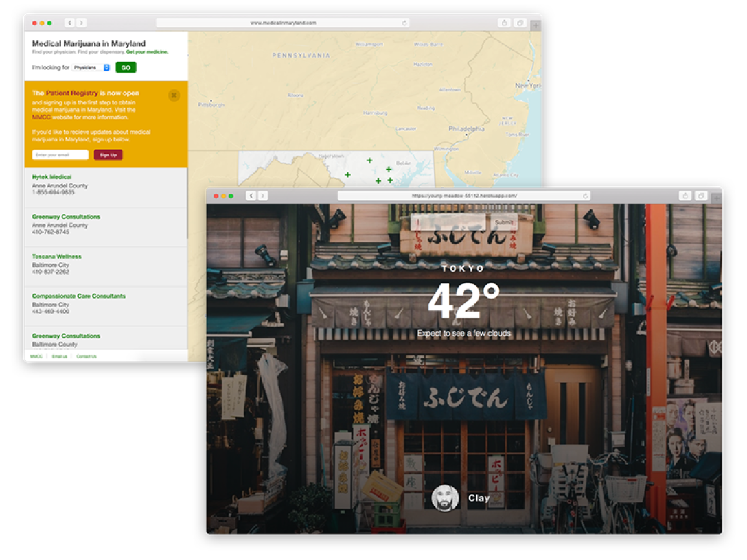
Task: Click the listings panel scrollbar
Action: 187,203
